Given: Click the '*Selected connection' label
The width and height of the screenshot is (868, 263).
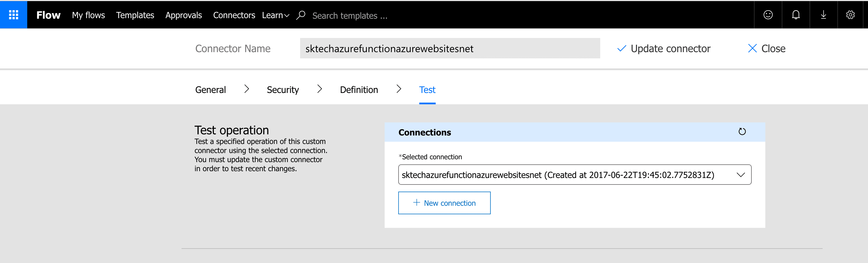Looking at the screenshot, I should click(x=430, y=157).
